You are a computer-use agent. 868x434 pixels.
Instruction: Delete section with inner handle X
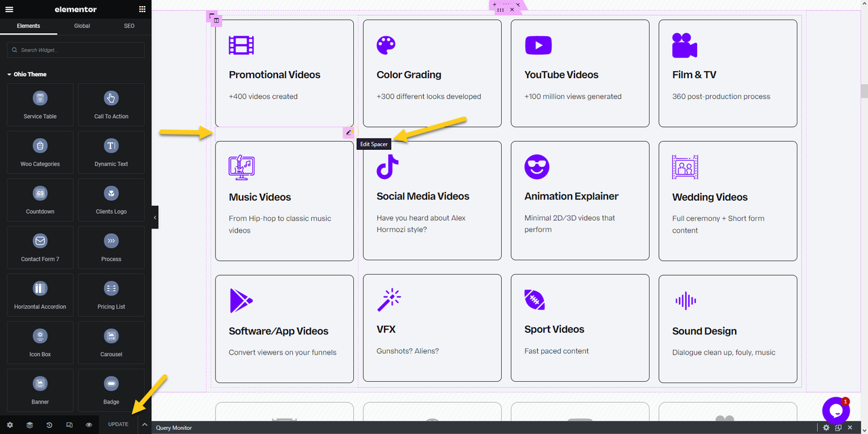[x=513, y=10]
